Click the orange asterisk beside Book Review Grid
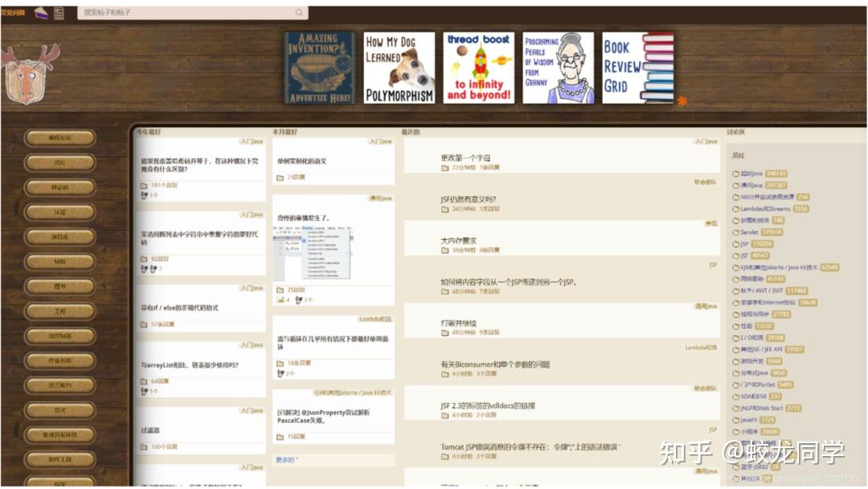The image size is (868, 489). (682, 100)
